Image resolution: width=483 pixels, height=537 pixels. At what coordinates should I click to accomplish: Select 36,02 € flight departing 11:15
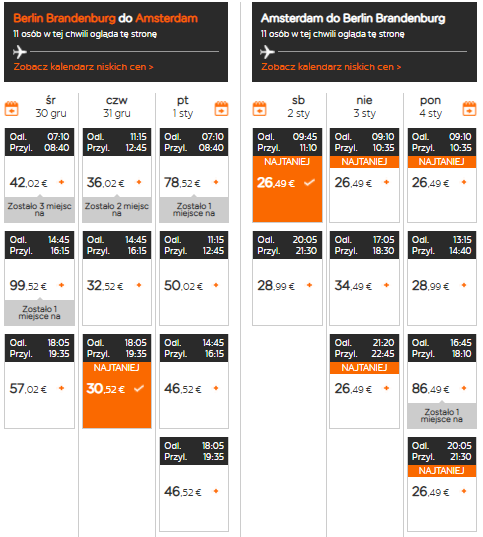[x=117, y=175]
